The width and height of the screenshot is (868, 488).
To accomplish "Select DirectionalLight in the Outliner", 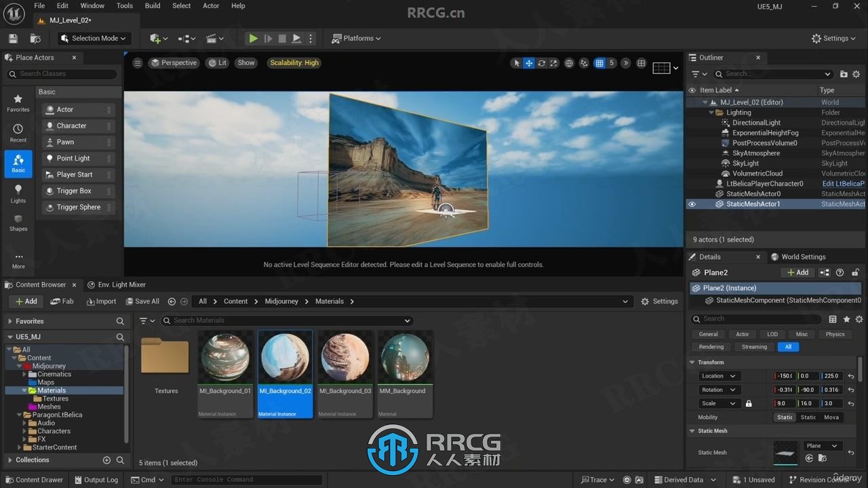I will coord(756,123).
